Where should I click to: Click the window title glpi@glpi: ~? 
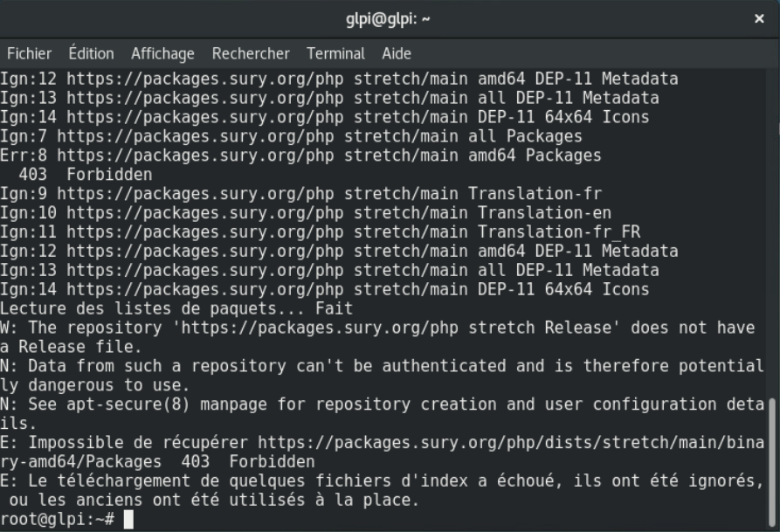(x=389, y=18)
